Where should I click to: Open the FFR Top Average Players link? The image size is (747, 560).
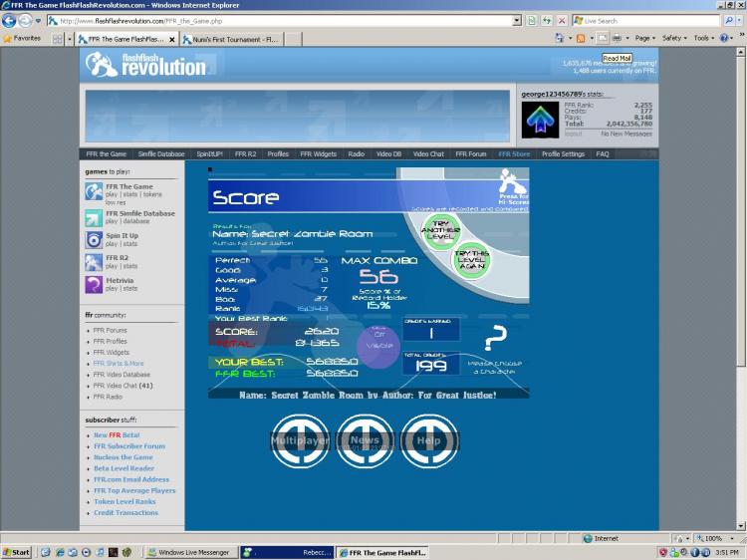134,490
